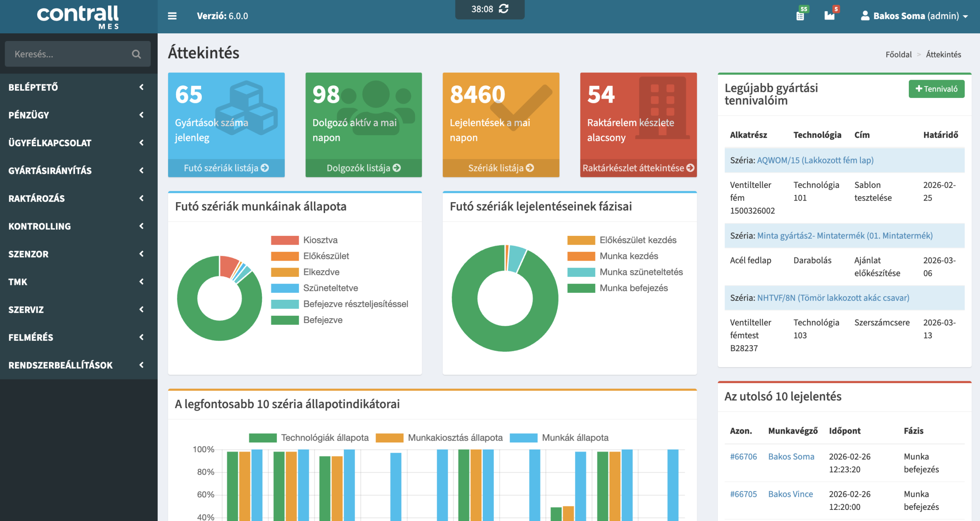
Task: Open the task list icon with badge 55
Action: (x=800, y=16)
